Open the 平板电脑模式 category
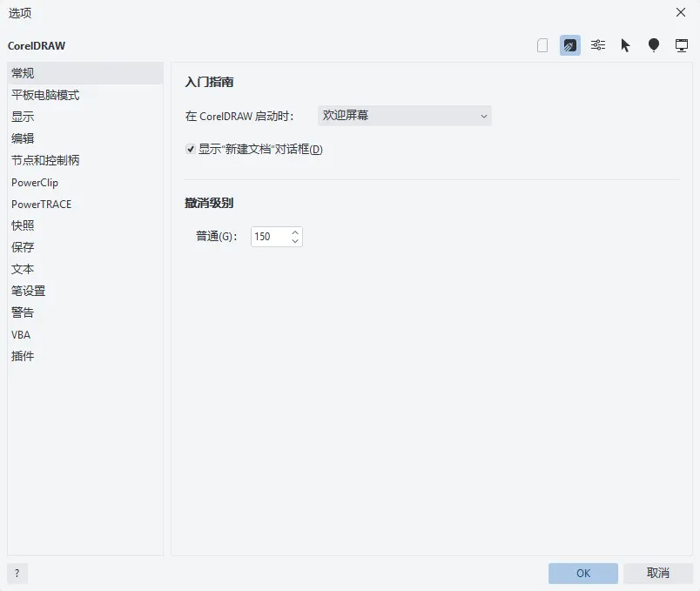Screen dimensions: 700x591 85,95
